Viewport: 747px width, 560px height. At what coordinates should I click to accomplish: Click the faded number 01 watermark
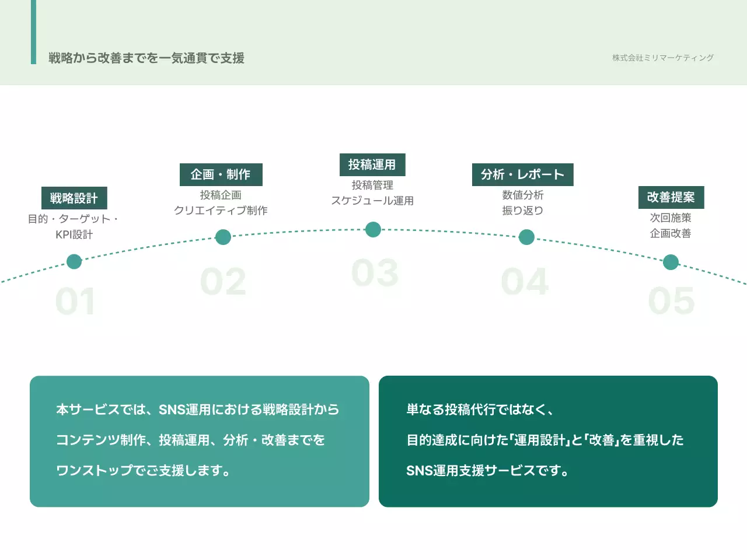[x=75, y=302]
